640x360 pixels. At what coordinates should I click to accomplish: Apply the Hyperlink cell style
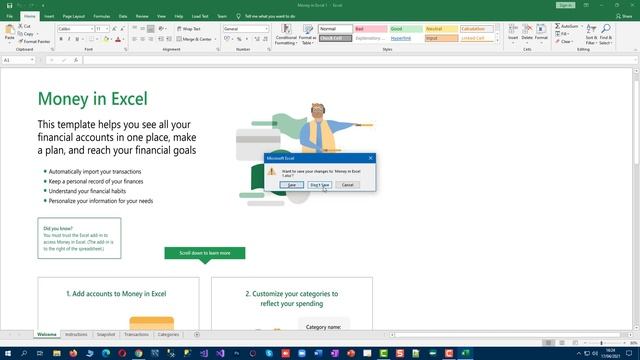406,38
